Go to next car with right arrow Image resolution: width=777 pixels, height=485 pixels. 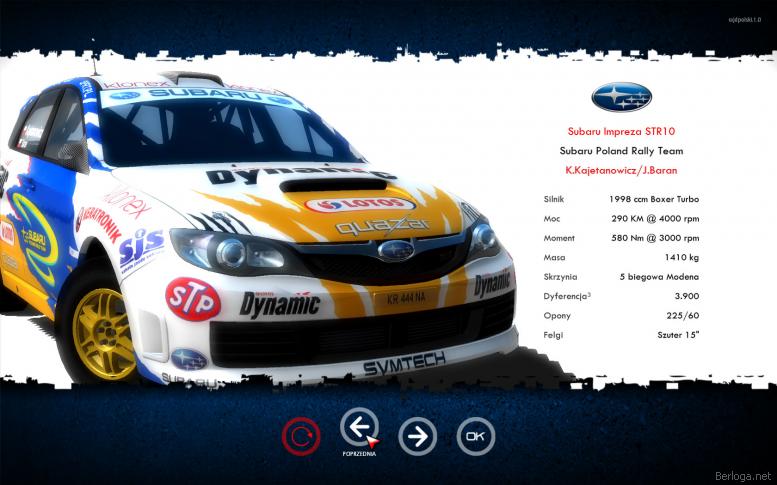(418, 436)
